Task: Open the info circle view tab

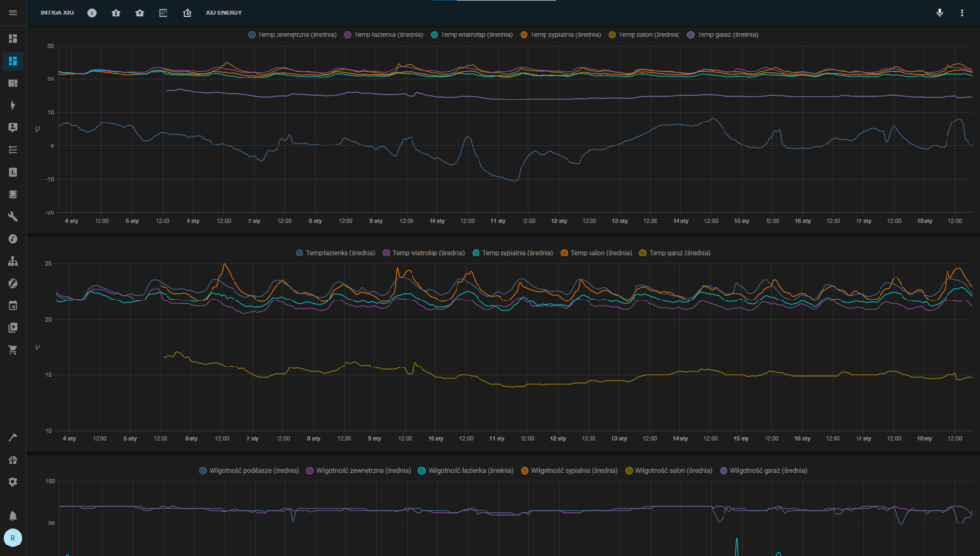Action: pos(92,13)
